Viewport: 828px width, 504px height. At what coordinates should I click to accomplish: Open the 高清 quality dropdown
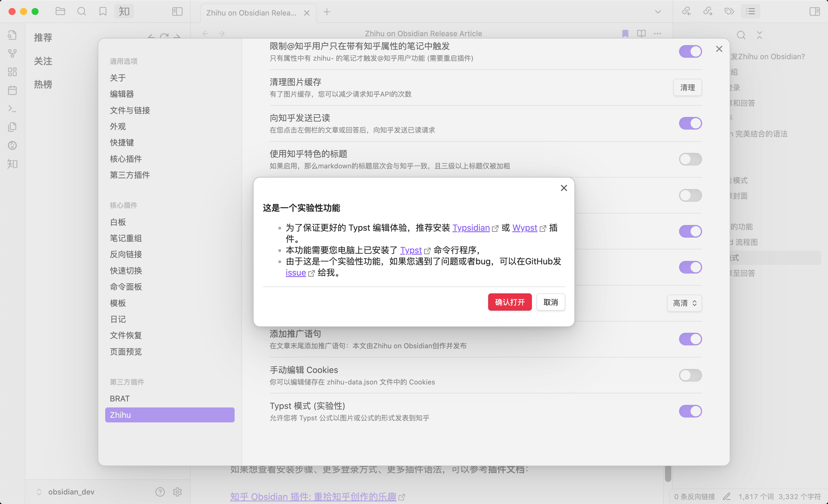pyautogui.click(x=684, y=303)
